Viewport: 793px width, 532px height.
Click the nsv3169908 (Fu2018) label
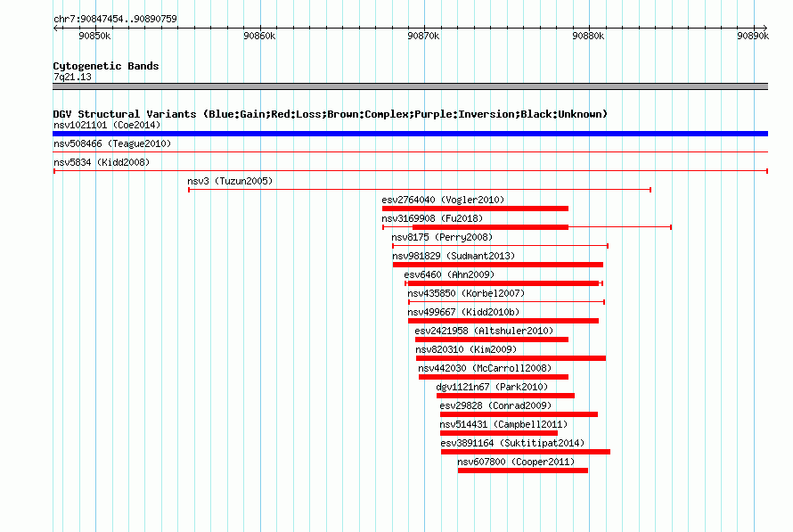[x=432, y=218]
